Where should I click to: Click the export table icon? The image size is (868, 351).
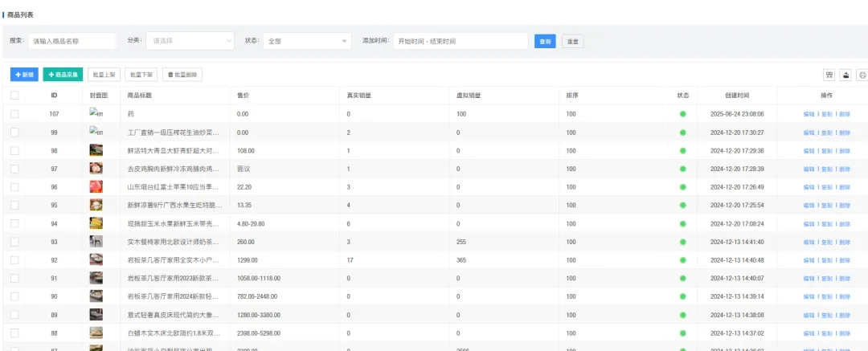click(x=845, y=75)
